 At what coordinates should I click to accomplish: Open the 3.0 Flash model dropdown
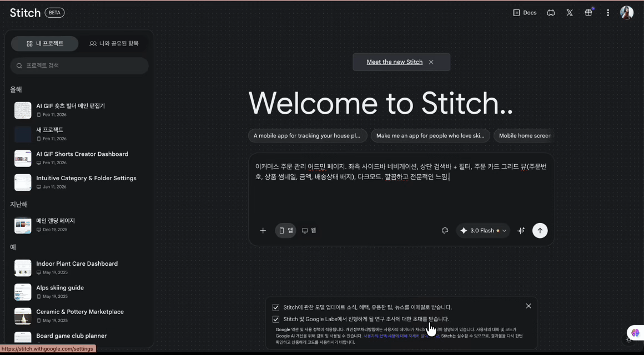coord(483,231)
